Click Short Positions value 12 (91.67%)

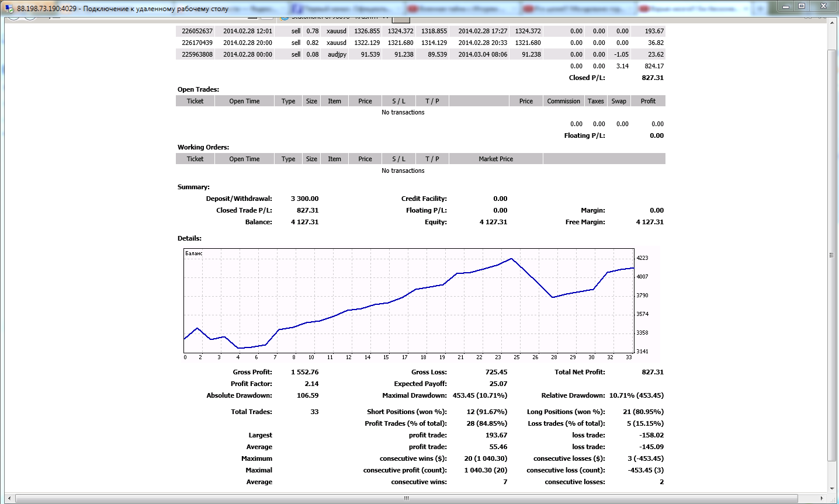click(x=487, y=412)
